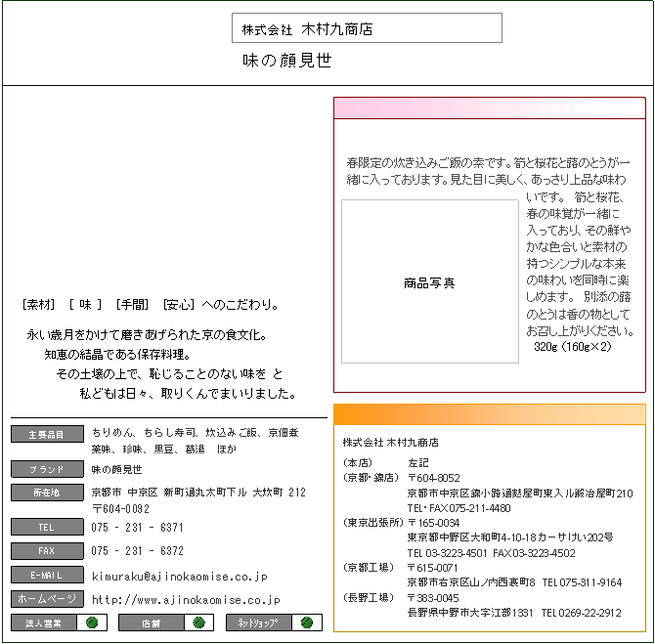Click the FAX label
Screen dimensions: 655x644
[x=47, y=551]
